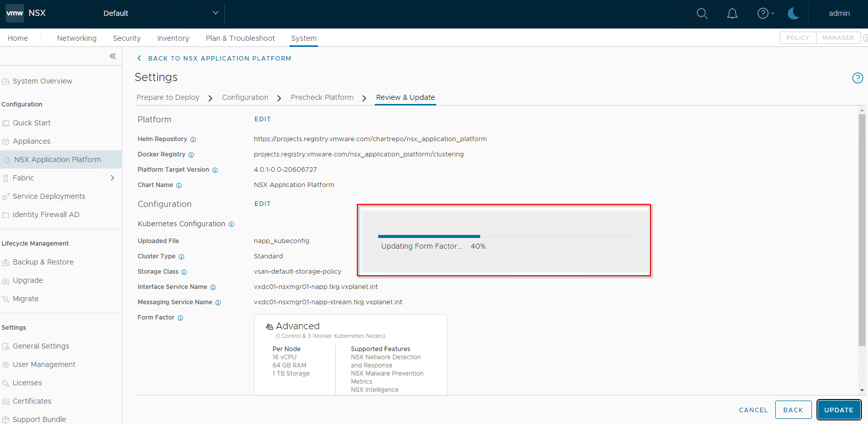The image size is (868, 424).
Task: Switch to Policy mode
Action: [x=798, y=38]
